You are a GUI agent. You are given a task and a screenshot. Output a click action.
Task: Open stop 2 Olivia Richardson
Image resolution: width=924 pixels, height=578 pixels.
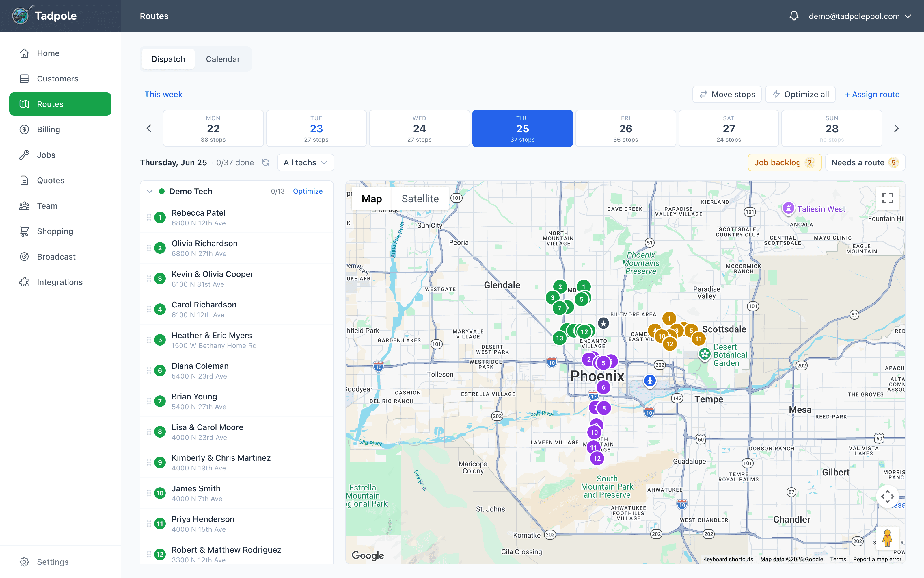(237, 248)
